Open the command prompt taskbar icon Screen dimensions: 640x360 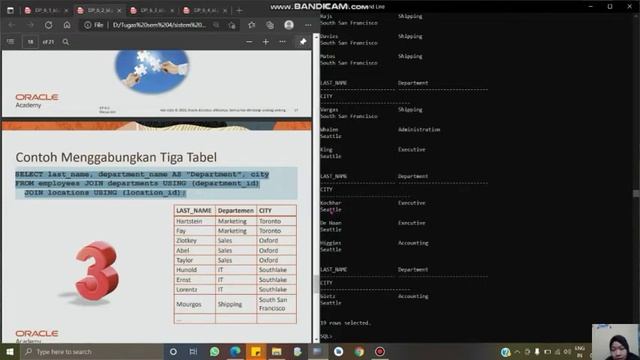(317, 351)
